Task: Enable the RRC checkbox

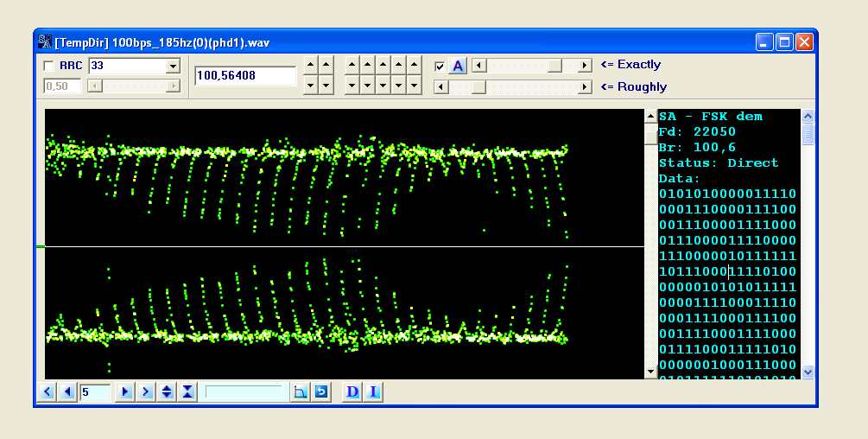Action: (x=48, y=66)
